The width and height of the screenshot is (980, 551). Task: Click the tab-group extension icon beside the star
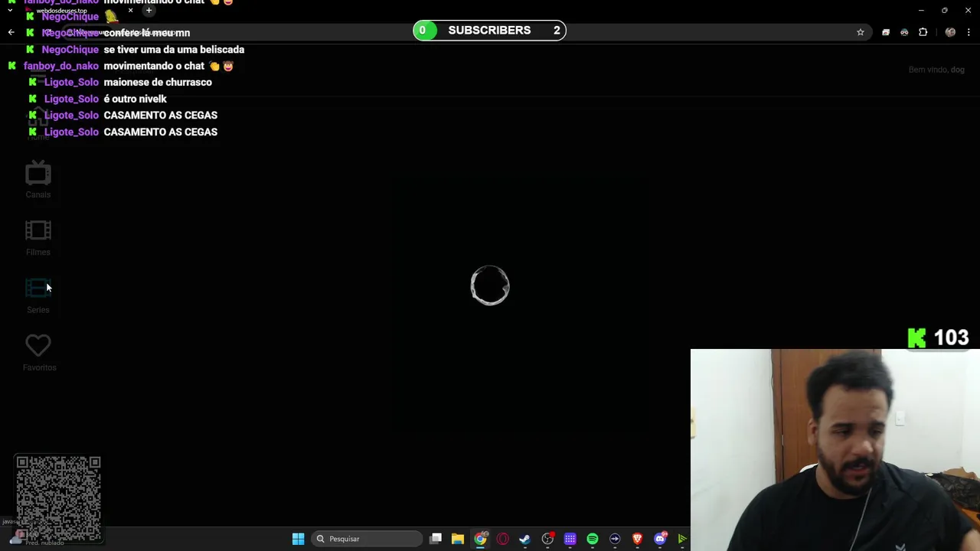[886, 32]
